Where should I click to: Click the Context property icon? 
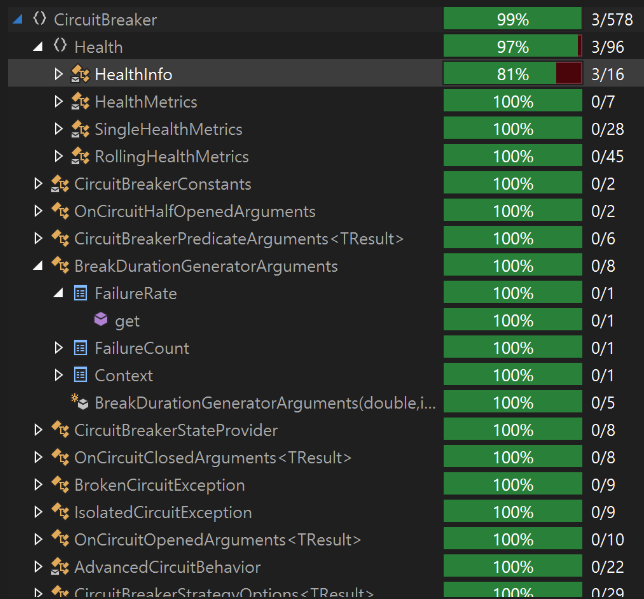80,375
